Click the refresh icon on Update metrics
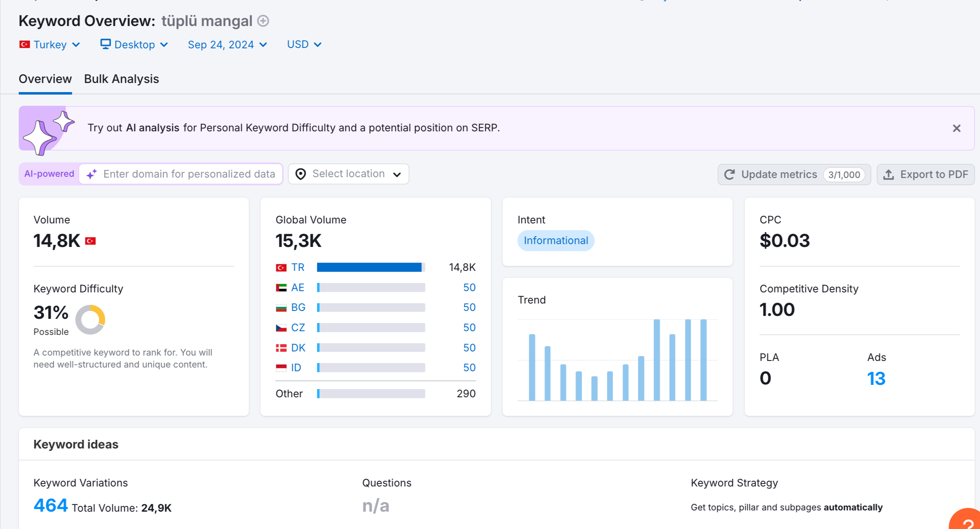 (x=730, y=175)
